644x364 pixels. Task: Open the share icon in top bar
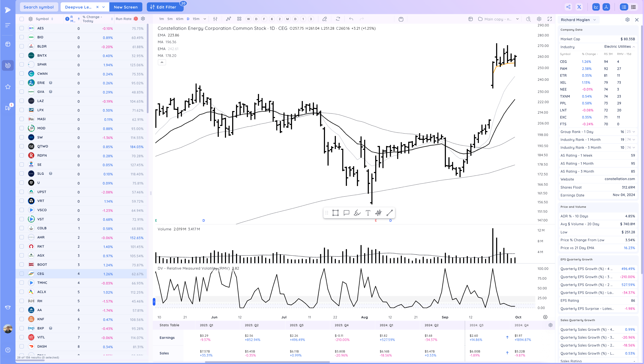click(568, 7)
